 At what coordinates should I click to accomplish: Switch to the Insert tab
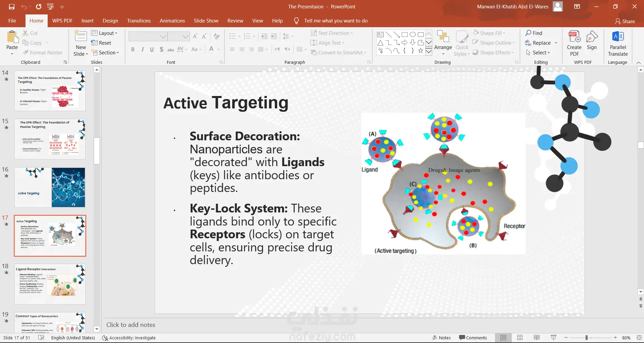pyautogui.click(x=88, y=21)
